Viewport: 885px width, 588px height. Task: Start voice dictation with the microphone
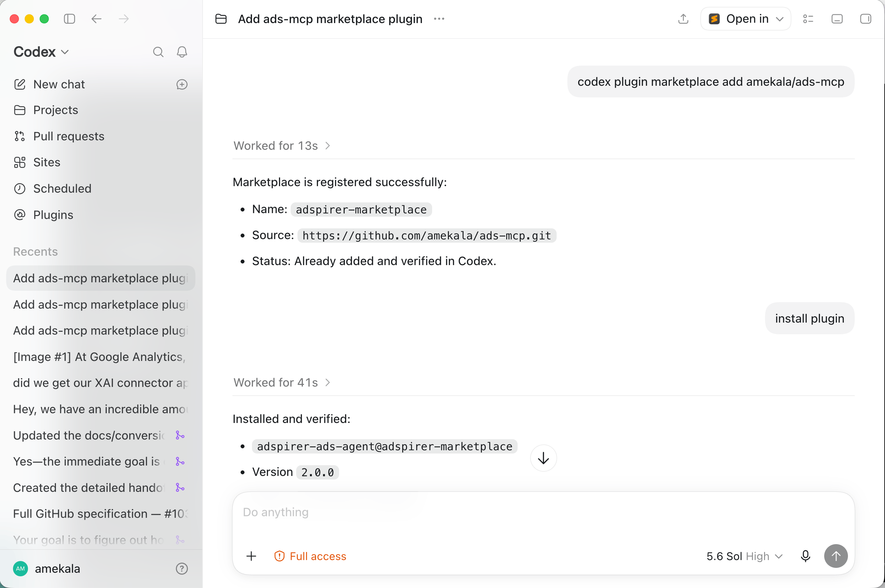(x=805, y=556)
